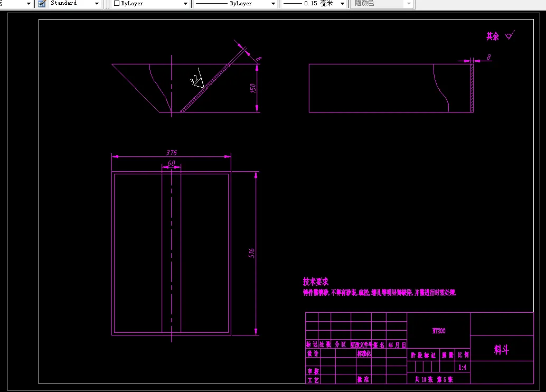Open the Standard text style dropdown
The image size is (546, 392).
point(97,4)
